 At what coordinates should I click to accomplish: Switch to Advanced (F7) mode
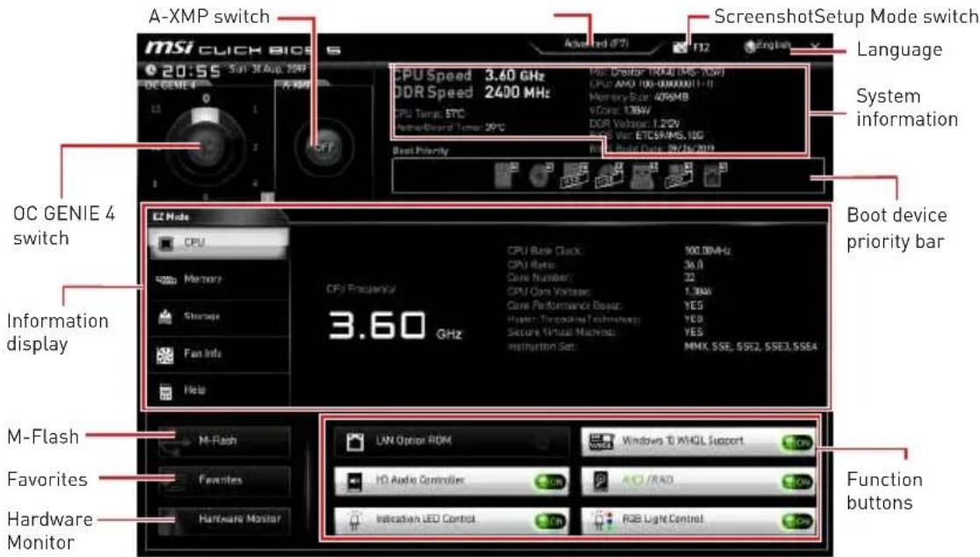[596, 44]
